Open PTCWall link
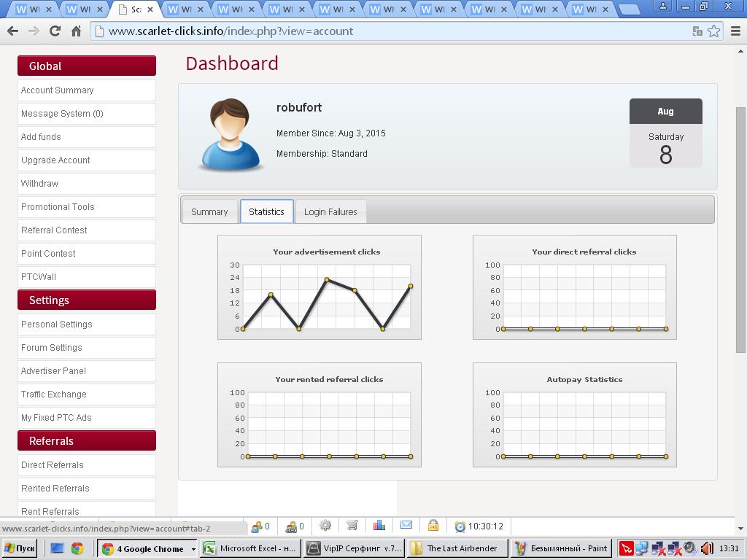The image size is (747, 560). pos(87,277)
